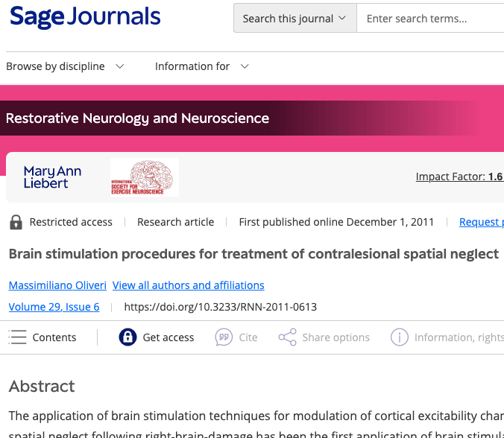Click the Sage Journals logo

pyautogui.click(x=85, y=16)
